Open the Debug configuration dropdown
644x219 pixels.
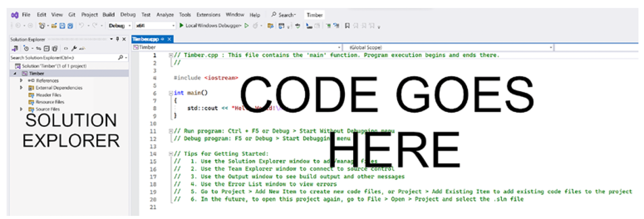click(x=120, y=26)
